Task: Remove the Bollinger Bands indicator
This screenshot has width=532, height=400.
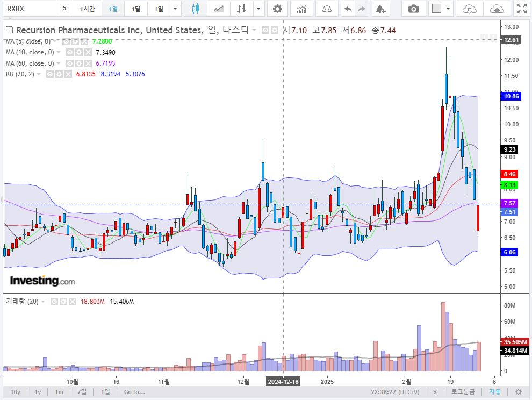Action: 68,74
